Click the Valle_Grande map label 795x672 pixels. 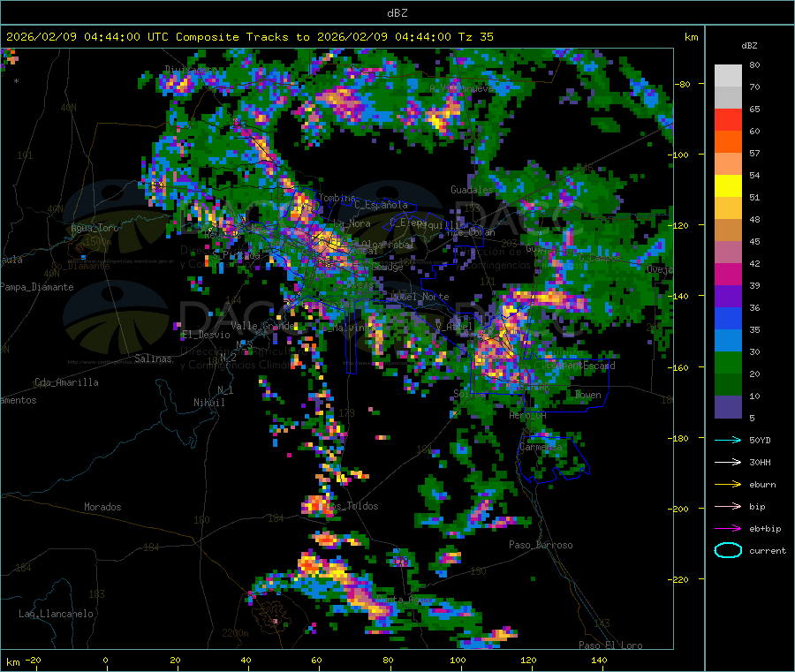coord(262,326)
